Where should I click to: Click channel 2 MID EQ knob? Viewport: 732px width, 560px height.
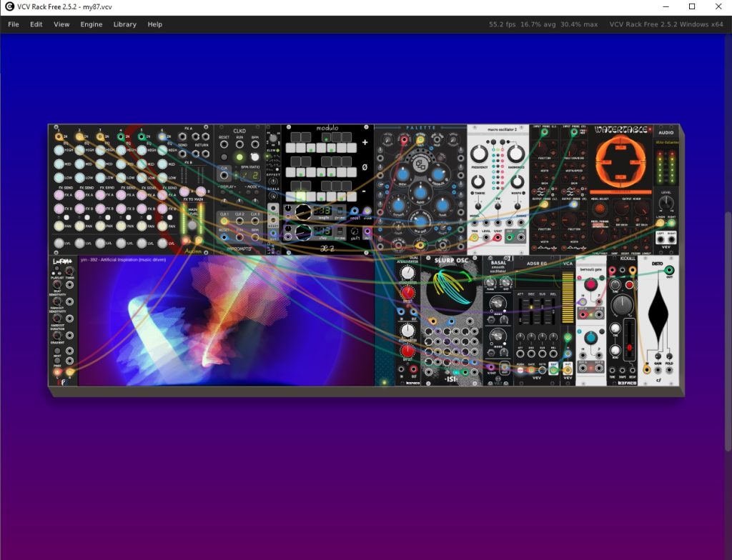pyautogui.click(x=79, y=164)
